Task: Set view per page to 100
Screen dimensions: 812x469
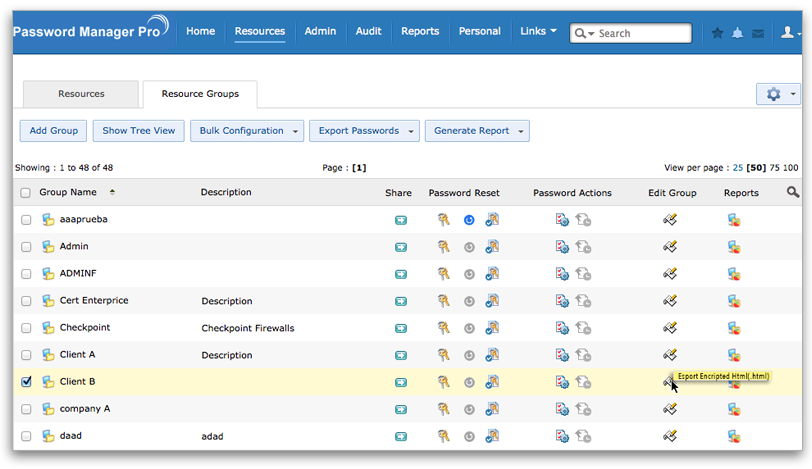Action: coord(791,168)
